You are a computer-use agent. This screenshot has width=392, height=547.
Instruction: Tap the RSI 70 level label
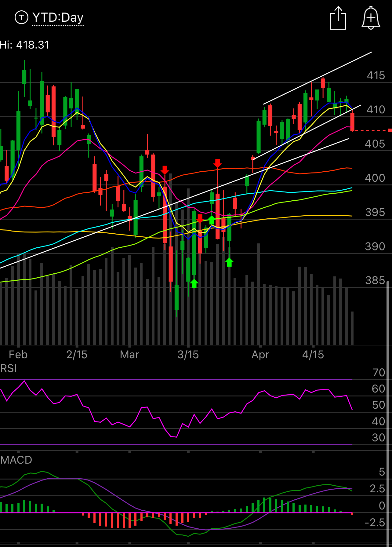[x=379, y=373]
